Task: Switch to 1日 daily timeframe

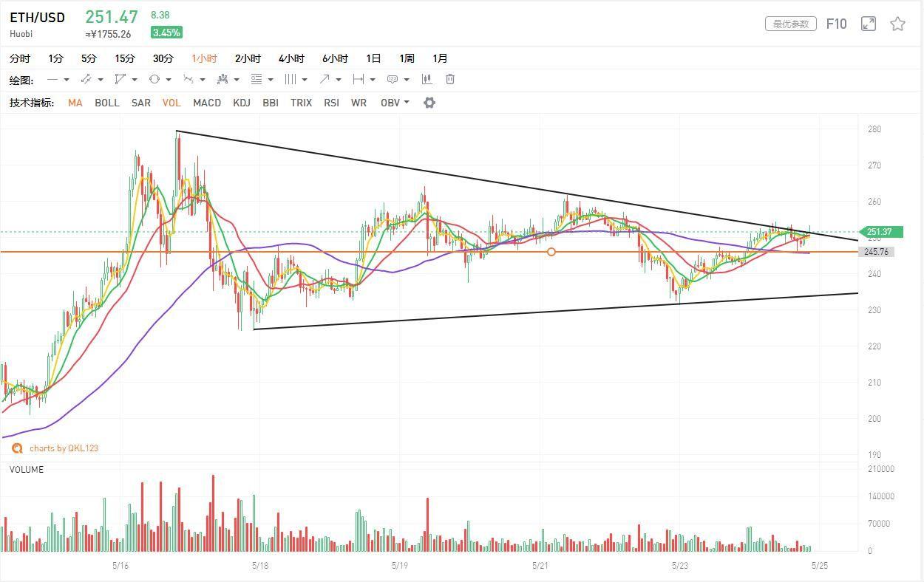Action: point(373,58)
